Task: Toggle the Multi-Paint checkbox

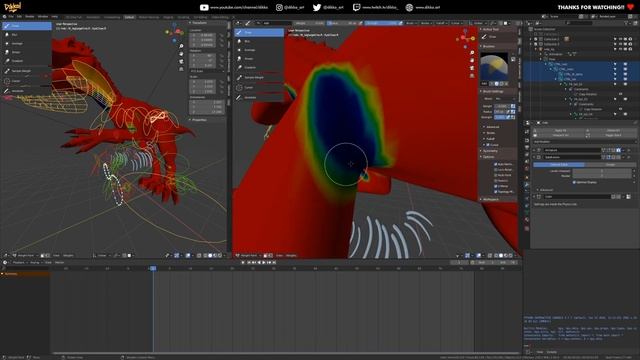Action: tap(496, 175)
